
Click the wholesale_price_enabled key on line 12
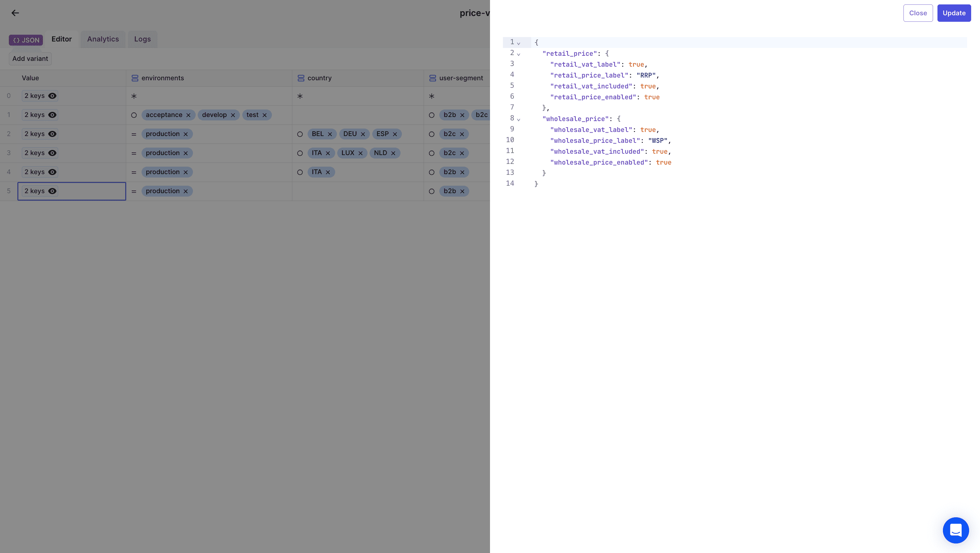pos(599,163)
